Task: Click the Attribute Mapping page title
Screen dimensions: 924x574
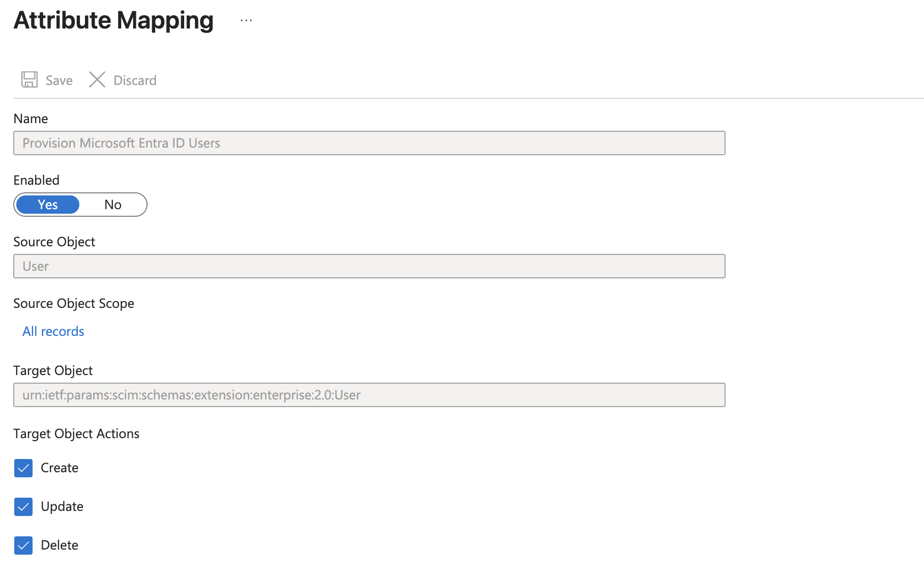Action: point(113,20)
